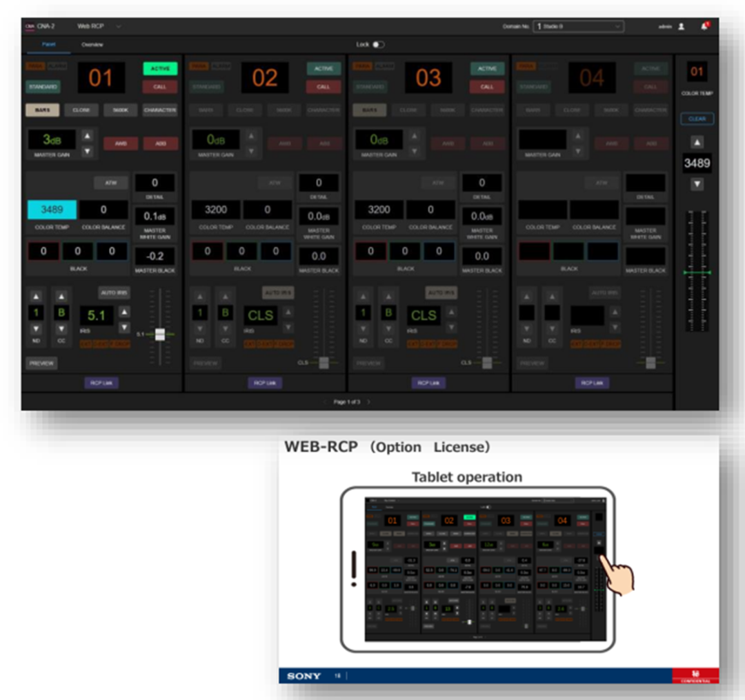
Task: Step iris up on camera 01
Action: coord(124,312)
